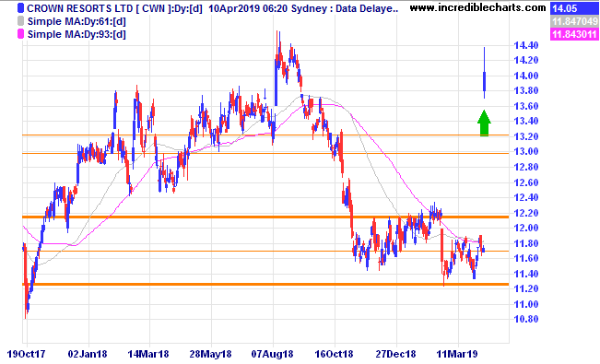600x364 pixels.
Task: Click the 14Mar18 date axis label
Action: coord(148,354)
